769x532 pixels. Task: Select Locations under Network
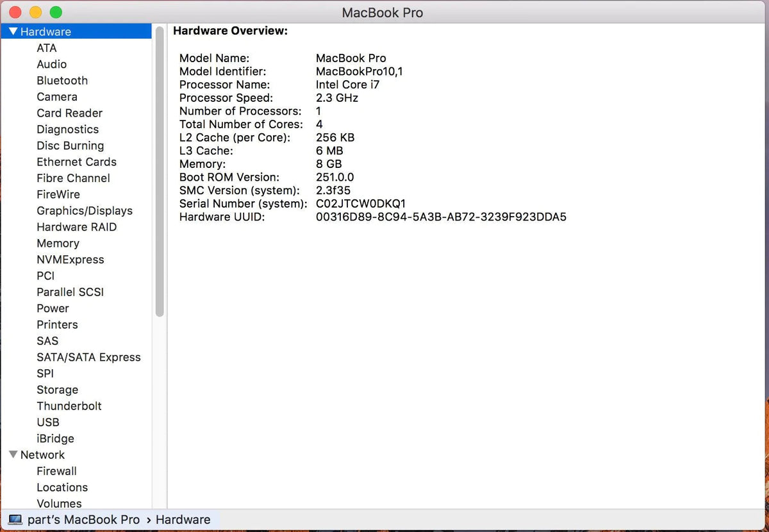pos(62,487)
